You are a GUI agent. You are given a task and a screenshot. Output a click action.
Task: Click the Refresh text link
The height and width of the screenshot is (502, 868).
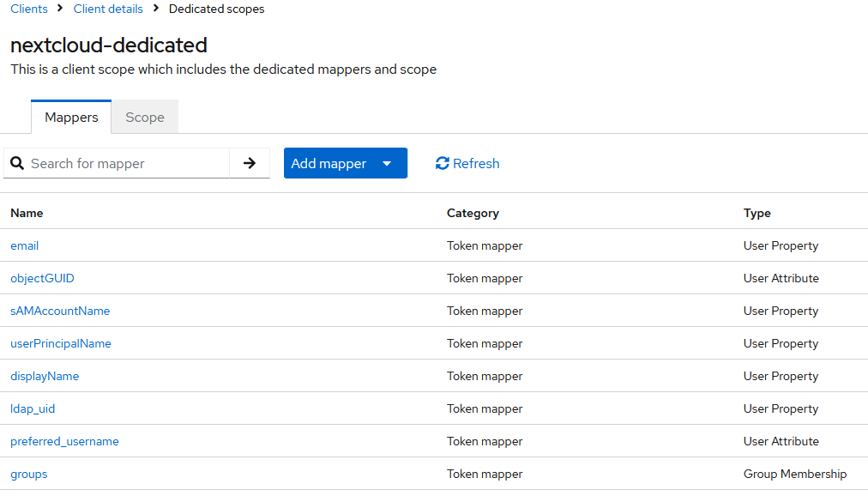click(x=476, y=163)
